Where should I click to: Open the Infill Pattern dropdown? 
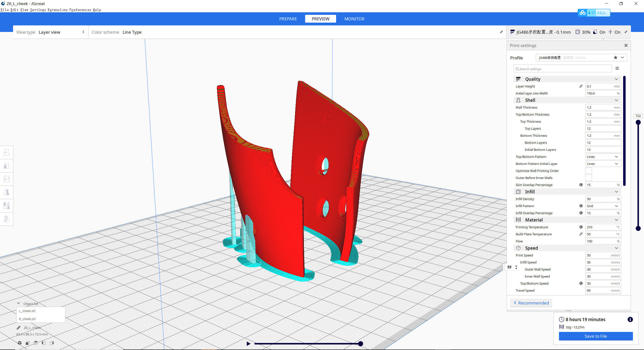pos(603,206)
